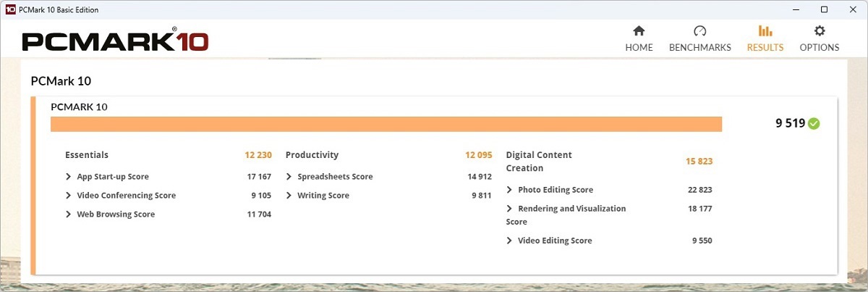The image size is (868, 292).
Task: Close the PCMark 10 window
Action: 853,9
